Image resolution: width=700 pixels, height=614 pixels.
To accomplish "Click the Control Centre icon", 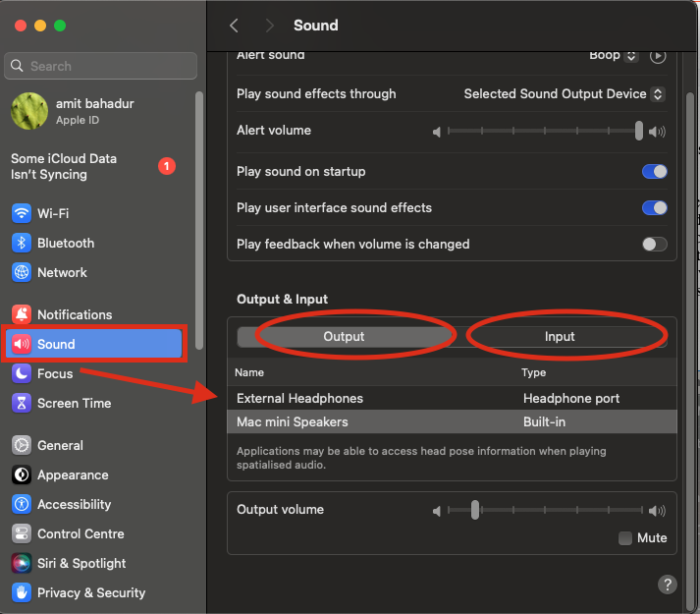I will coord(22,533).
